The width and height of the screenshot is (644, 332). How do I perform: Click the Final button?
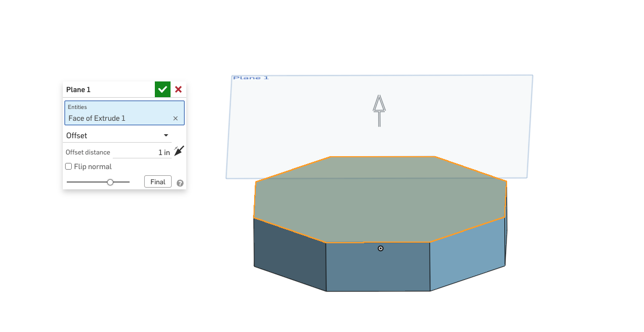coord(158,182)
